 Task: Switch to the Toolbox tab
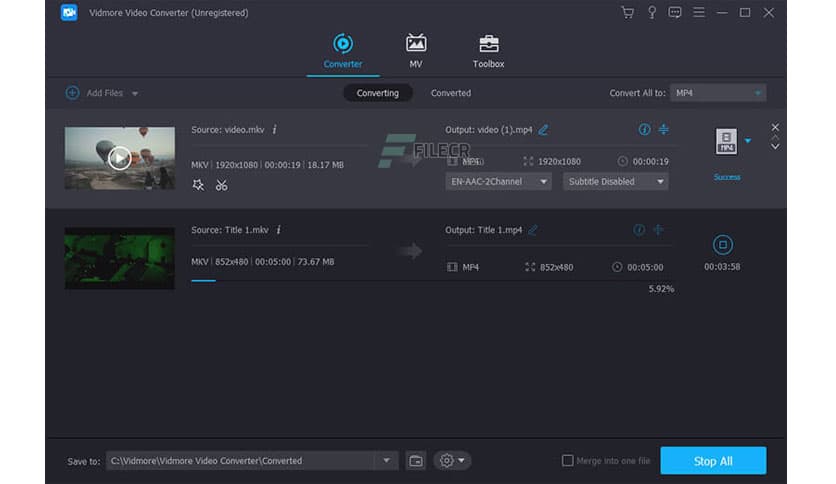coord(488,51)
